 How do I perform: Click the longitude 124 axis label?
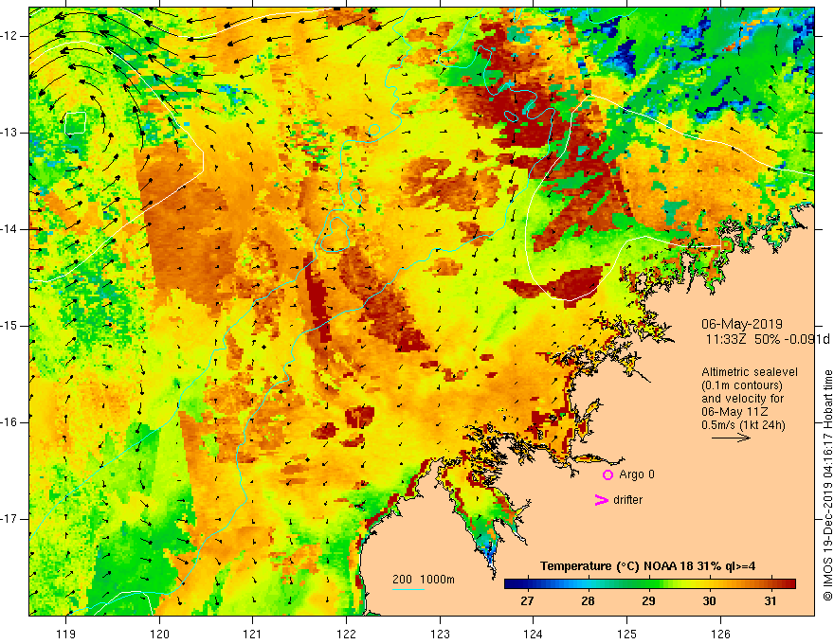coord(534,634)
